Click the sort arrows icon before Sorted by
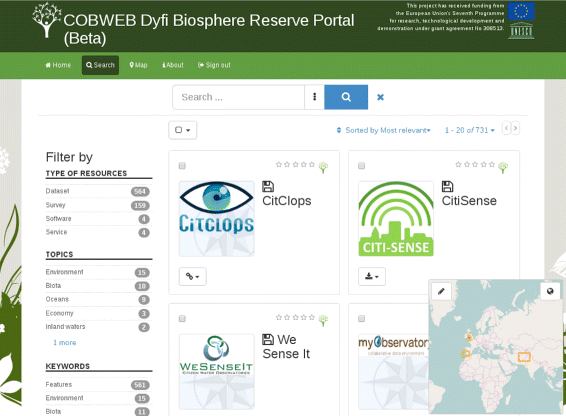566x416 pixels. (339, 130)
